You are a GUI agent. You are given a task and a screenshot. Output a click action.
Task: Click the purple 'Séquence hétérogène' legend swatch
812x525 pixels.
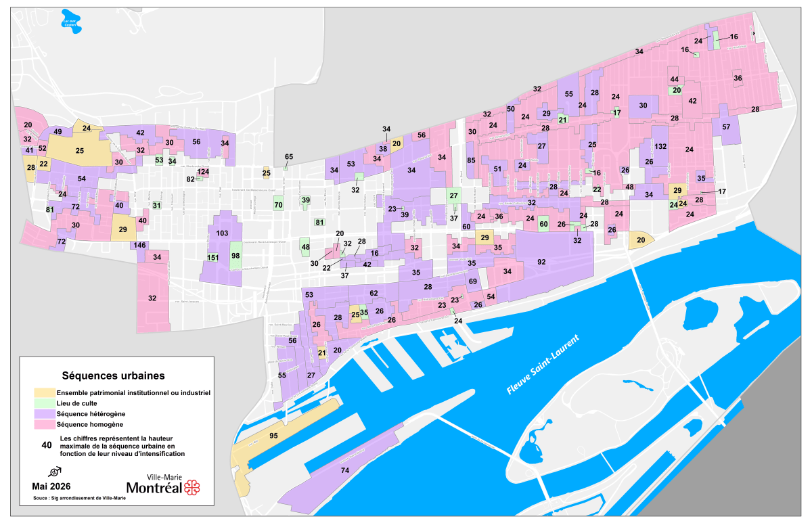pos(45,413)
